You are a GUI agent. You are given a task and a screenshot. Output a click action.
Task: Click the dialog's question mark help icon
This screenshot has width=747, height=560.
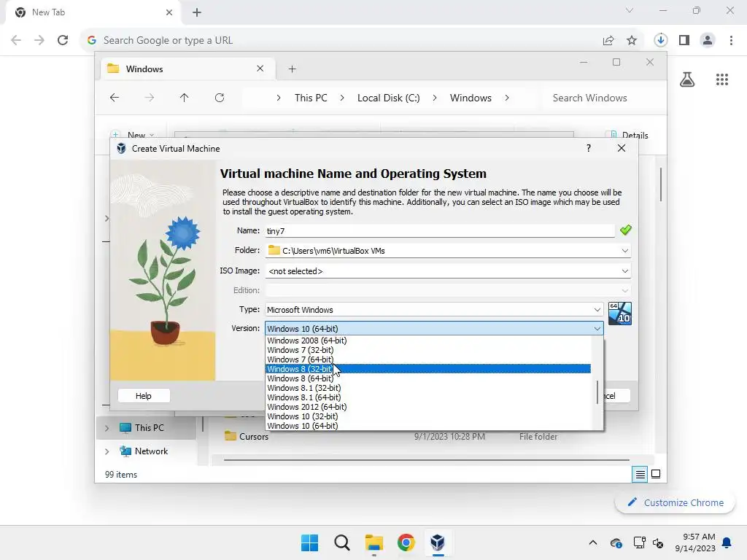[x=589, y=148]
